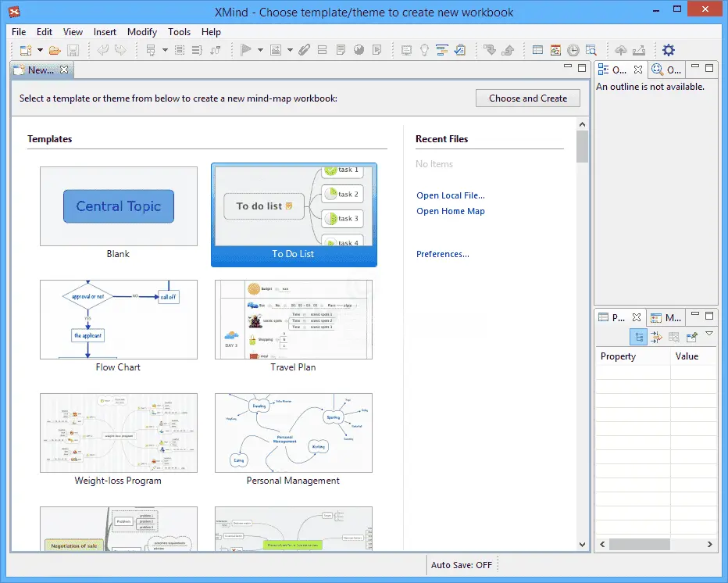
Task: Click the Preferences... link
Action: (x=442, y=254)
